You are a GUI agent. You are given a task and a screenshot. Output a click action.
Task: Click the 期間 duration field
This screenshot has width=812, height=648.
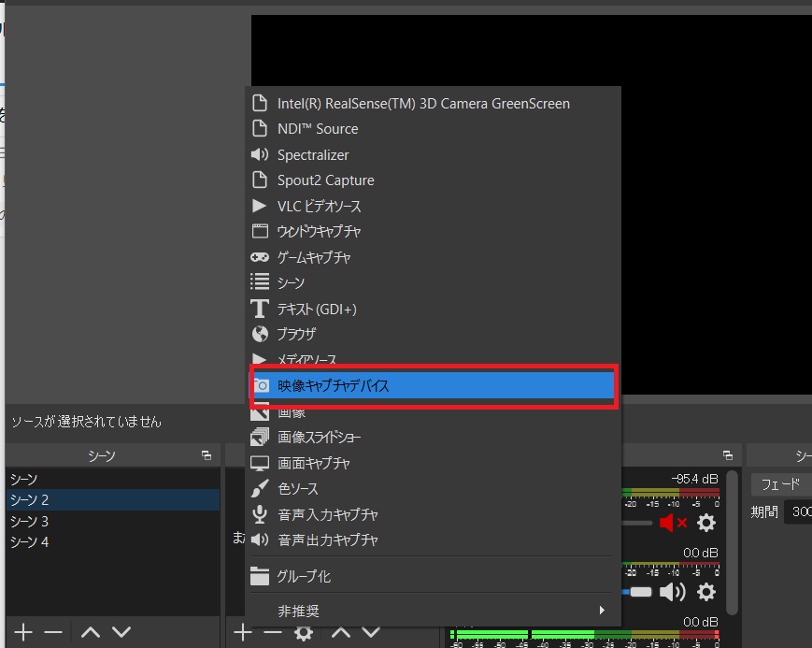tap(798, 511)
